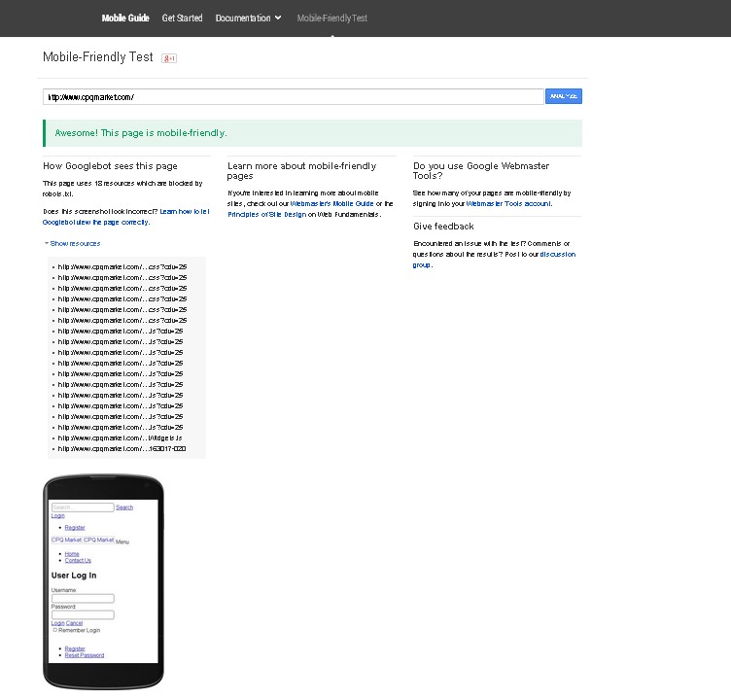The width and height of the screenshot is (731, 700).
Task: Click the first js?cdv=25 resource URL
Action: [121, 332]
